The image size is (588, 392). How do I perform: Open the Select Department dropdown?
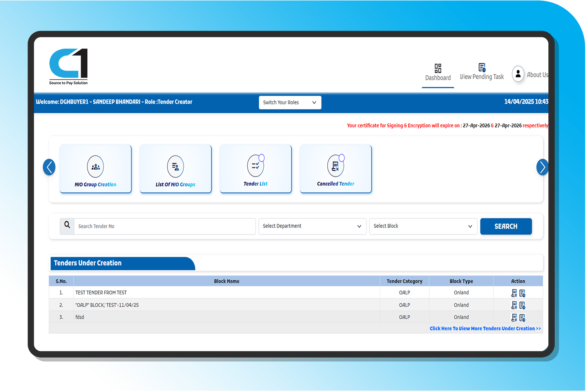(312, 226)
